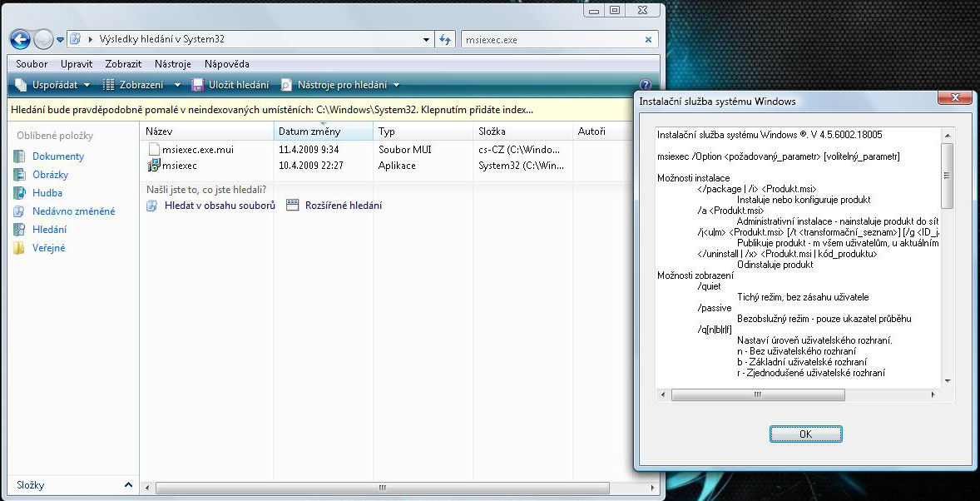Sort by the Datum změny column header
This screenshot has height=501, width=980.
[x=323, y=131]
